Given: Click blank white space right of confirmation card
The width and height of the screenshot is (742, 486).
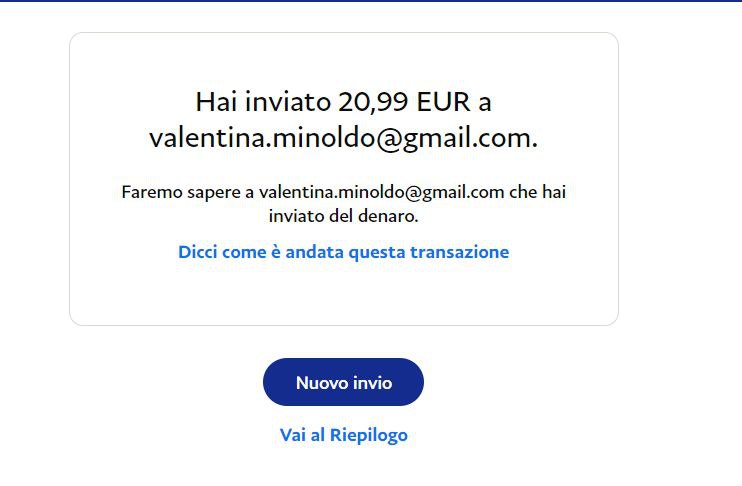Looking at the screenshot, I should coord(680,180).
